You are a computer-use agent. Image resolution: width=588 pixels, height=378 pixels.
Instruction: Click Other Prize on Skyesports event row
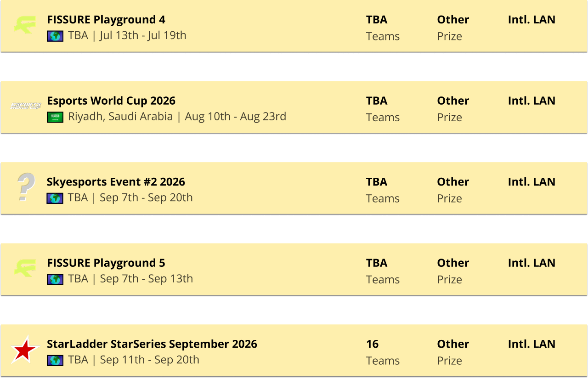[x=453, y=190]
